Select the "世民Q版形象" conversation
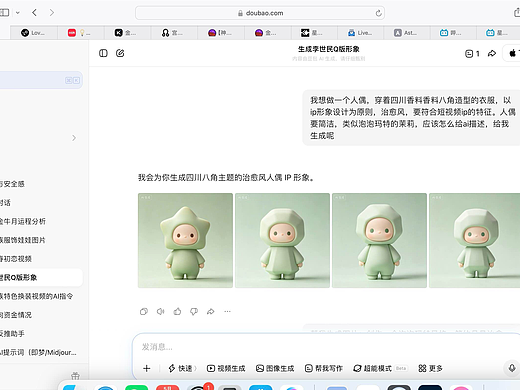 point(40,277)
